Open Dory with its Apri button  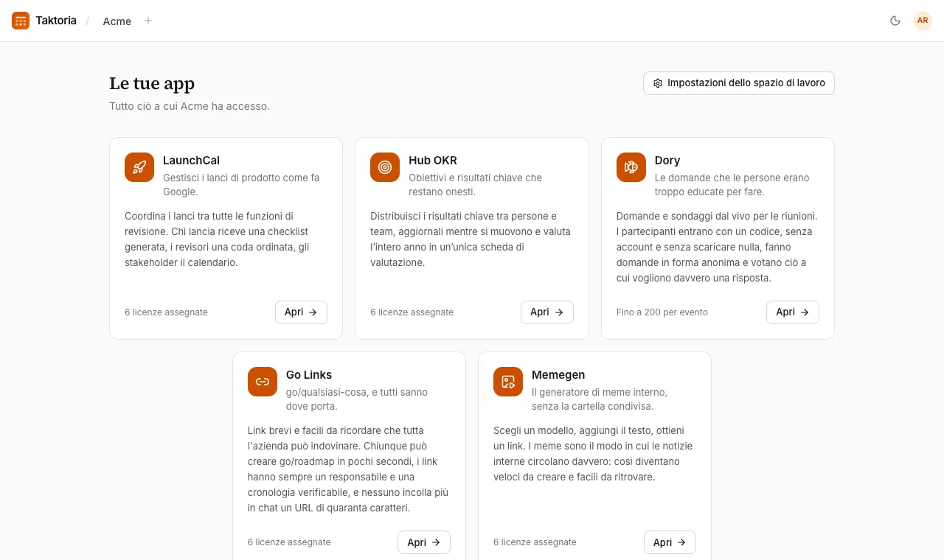(x=793, y=312)
